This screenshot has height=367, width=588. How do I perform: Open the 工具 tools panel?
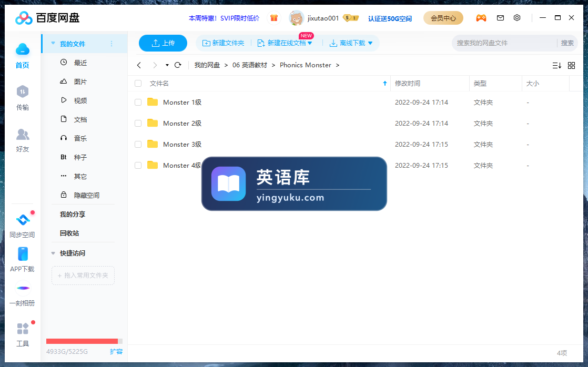[23, 334]
